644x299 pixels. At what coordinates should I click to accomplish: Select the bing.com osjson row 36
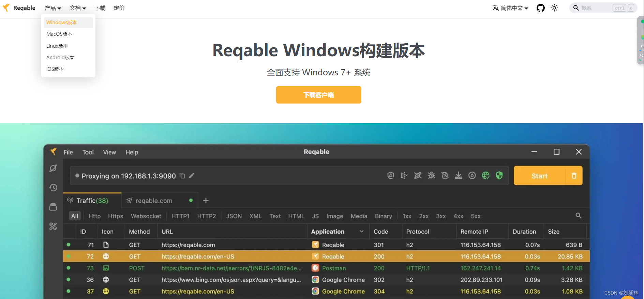pyautogui.click(x=326, y=280)
